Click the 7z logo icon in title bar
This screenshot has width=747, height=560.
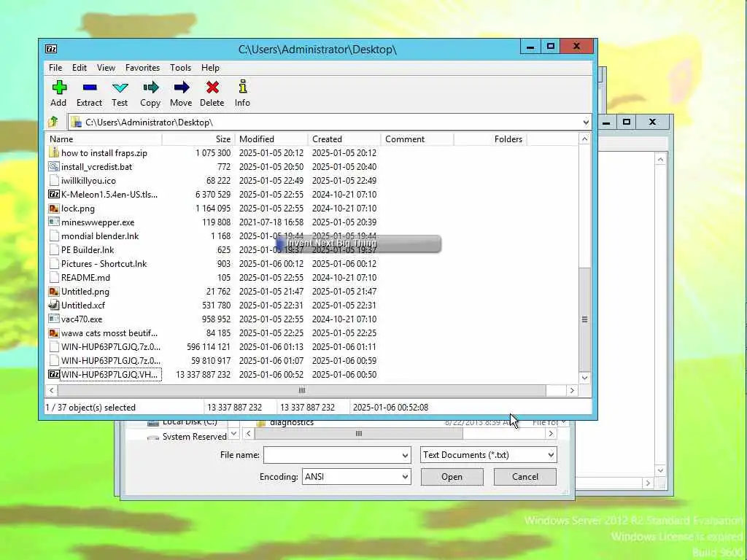[x=51, y=49]
